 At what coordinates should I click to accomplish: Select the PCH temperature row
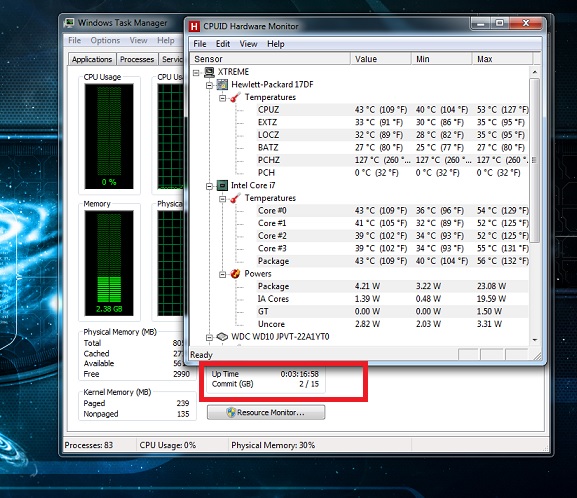392,173
